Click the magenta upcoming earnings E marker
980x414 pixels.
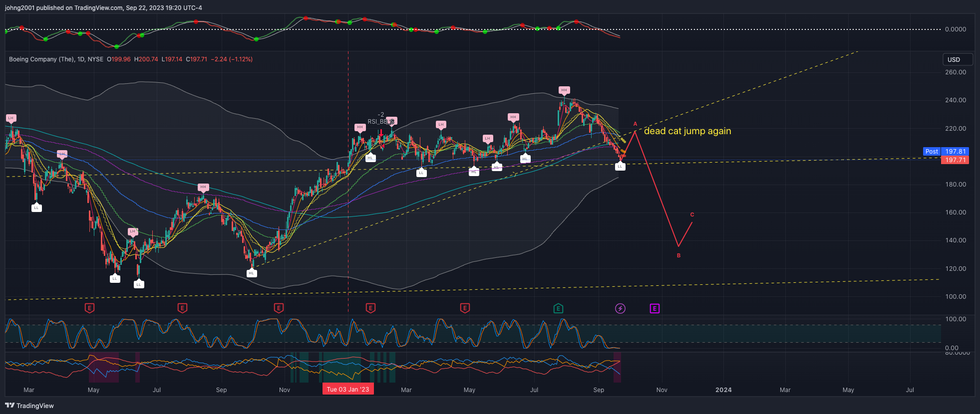point(654,308)
